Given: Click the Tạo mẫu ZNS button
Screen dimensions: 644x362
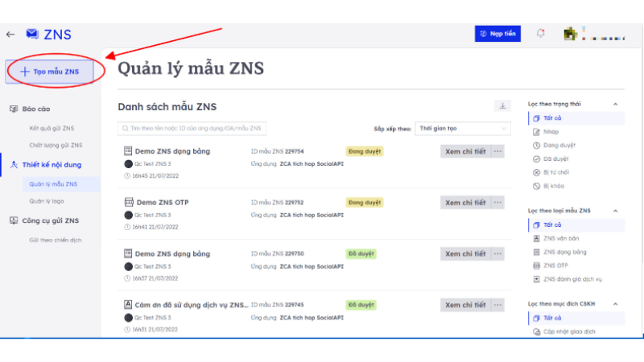Looking at the screenshot, I should (49, 72).
